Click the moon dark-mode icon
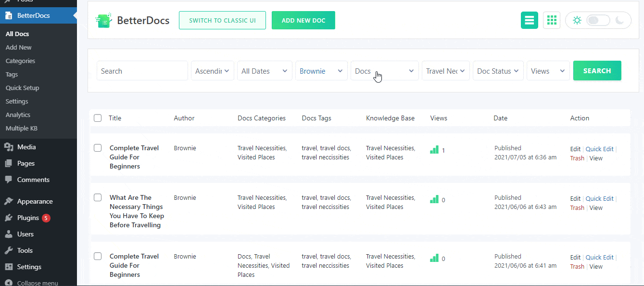Viewport: 644px width, 286px height. click(620, 20)
